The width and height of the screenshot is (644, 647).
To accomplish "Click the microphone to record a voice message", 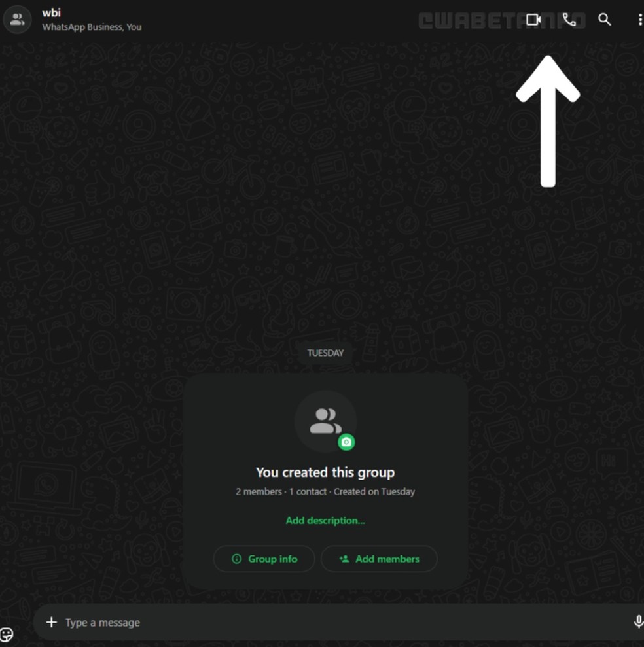I will click(x=638, y=622).
